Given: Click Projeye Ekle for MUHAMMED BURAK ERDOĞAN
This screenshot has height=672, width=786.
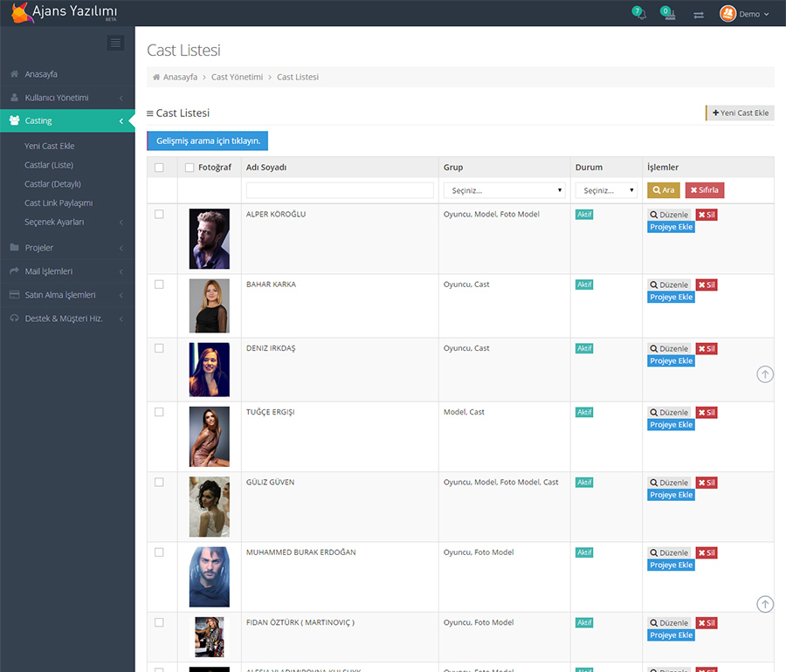Looking at the screenshot, I should [671, 565].
